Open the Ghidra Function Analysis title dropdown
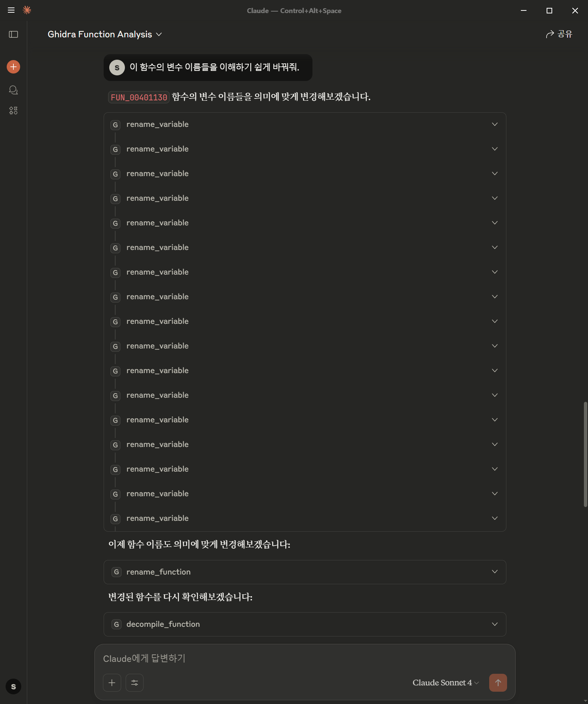The height and width of the screenshot is (704, 588). 105,34
